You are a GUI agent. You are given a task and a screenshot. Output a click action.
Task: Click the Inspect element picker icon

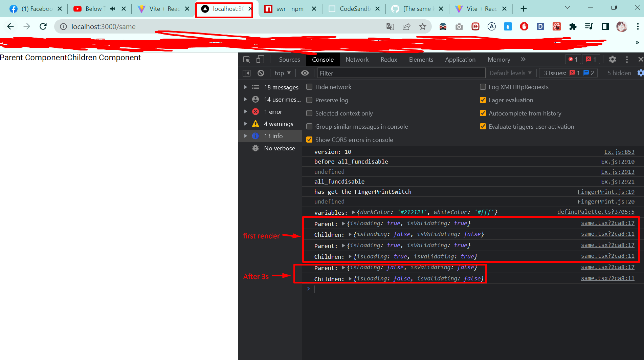tap(246, 59)
